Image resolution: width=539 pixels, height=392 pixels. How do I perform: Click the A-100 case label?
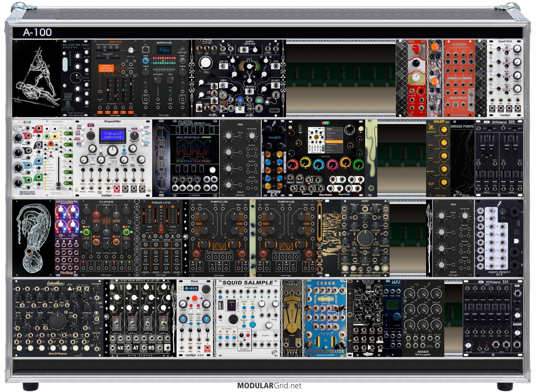[x=37, y=32]
